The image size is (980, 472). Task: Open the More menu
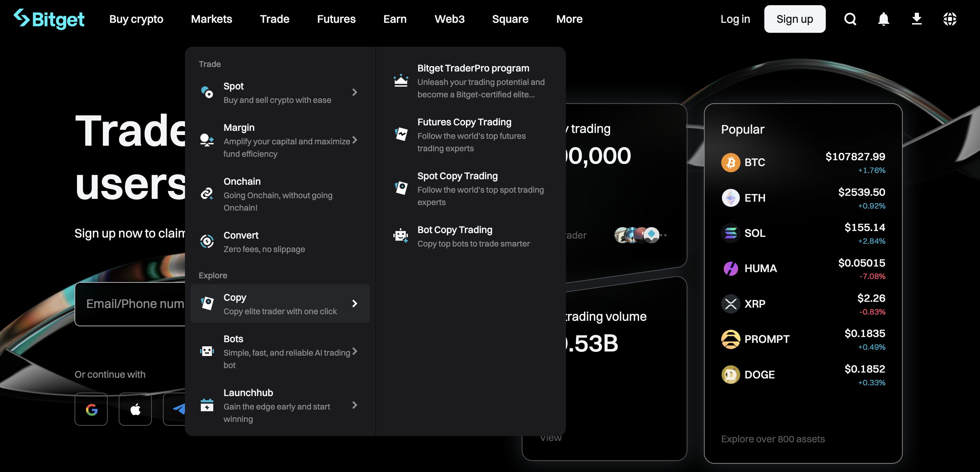(569, 19)
